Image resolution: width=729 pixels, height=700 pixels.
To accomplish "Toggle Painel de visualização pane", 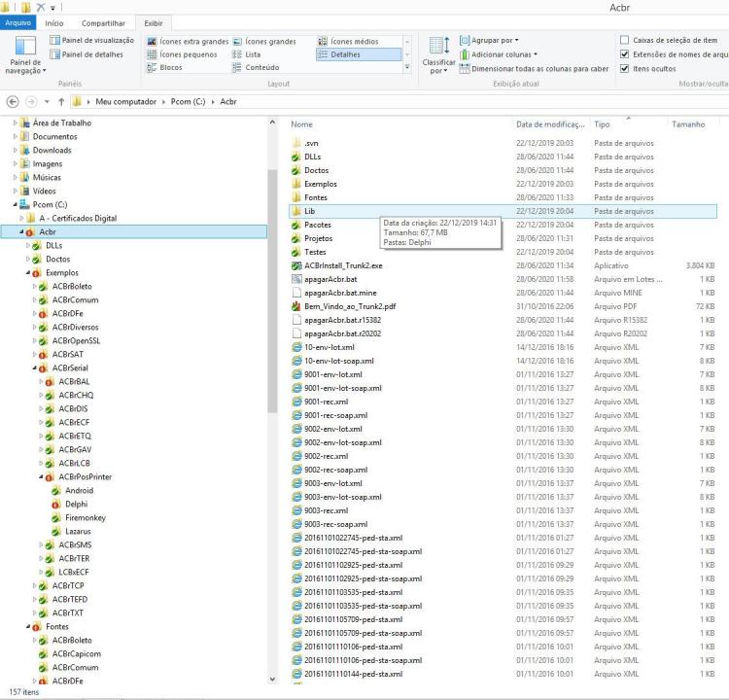I will coord(91,41).
